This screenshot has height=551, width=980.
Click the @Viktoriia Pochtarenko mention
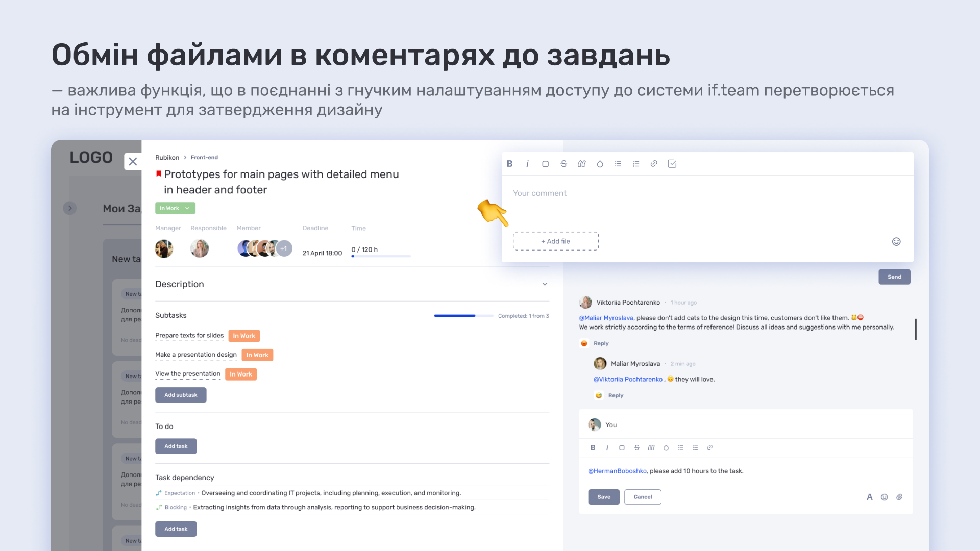click(628, 379)
